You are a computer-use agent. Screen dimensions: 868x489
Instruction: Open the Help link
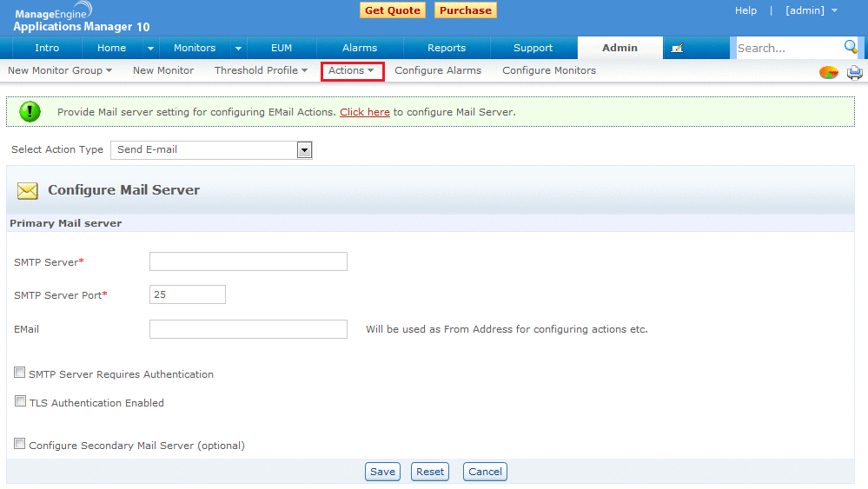[x=745, y=10]
